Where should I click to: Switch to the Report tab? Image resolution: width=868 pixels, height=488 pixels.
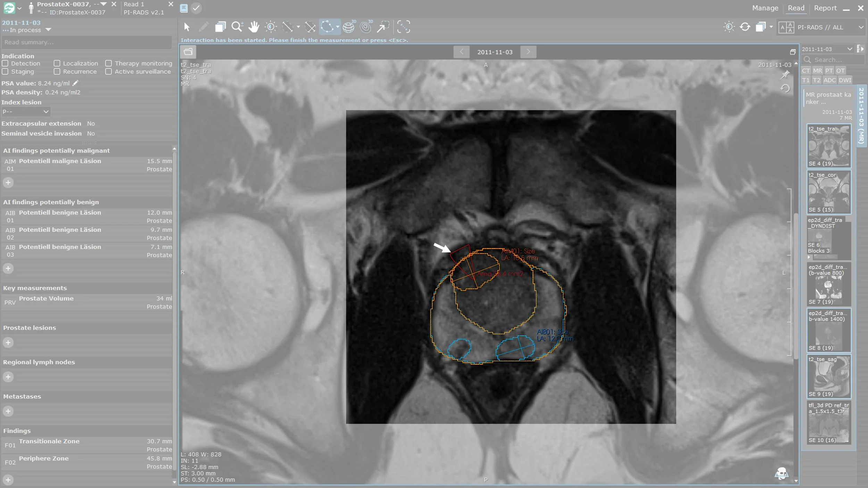[x=825, y=8]
